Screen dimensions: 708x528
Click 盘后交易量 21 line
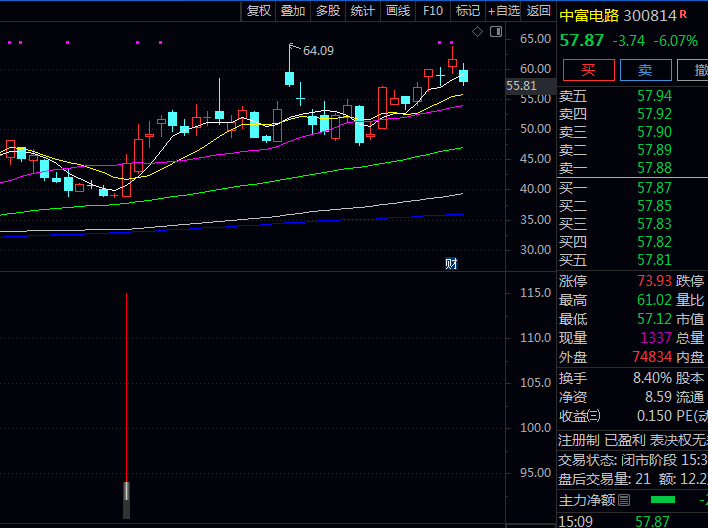coord(633,479)
